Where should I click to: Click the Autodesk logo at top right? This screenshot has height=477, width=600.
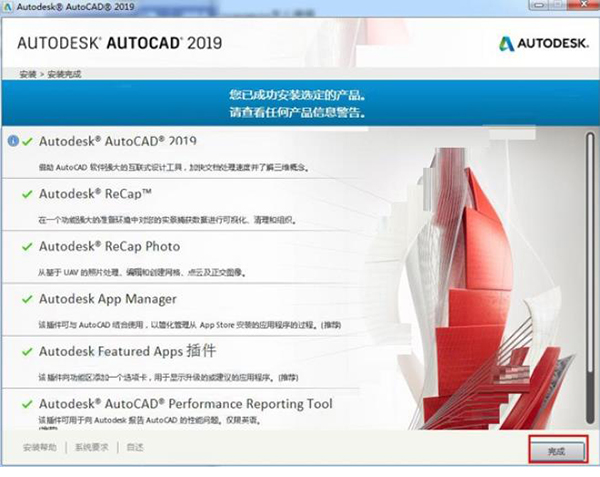click(544, 43)
